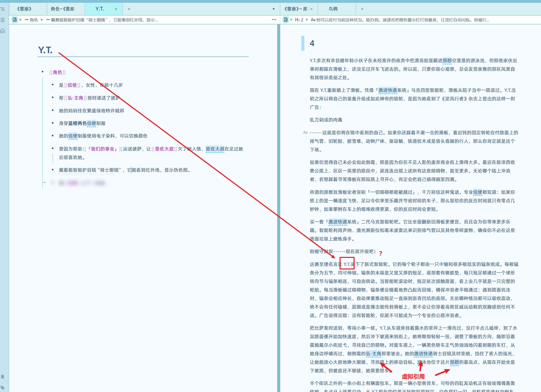Close the Y.T. tab
Viewport: 541px width, 392px height.
(116, 9)
